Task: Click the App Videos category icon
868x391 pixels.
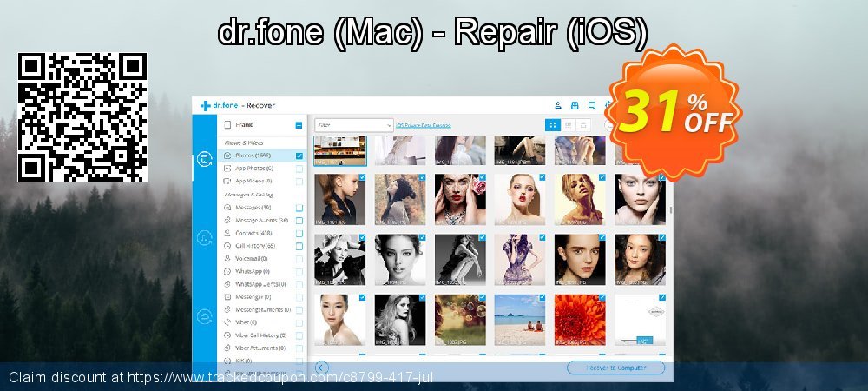Action: [x=227, y=181]
